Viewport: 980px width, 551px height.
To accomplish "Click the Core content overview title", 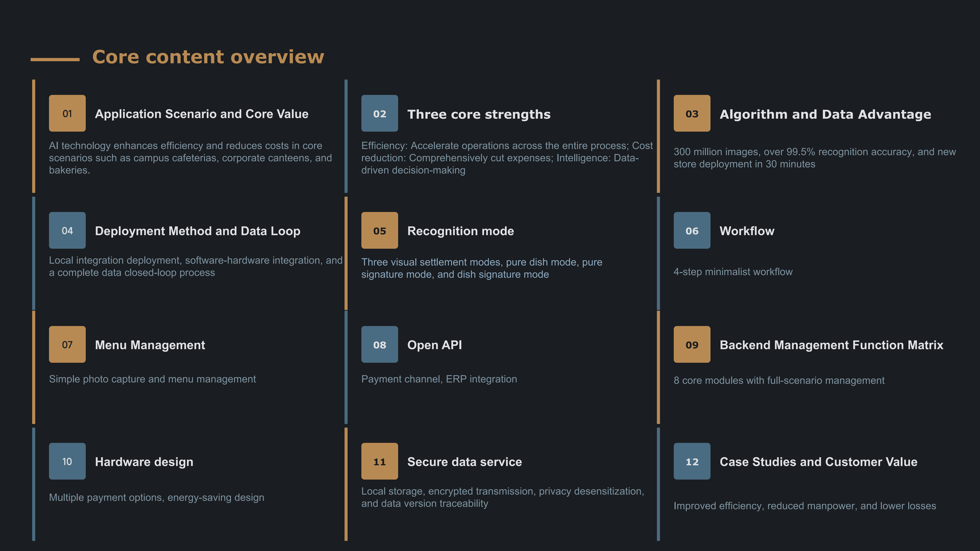I will 208,57.
